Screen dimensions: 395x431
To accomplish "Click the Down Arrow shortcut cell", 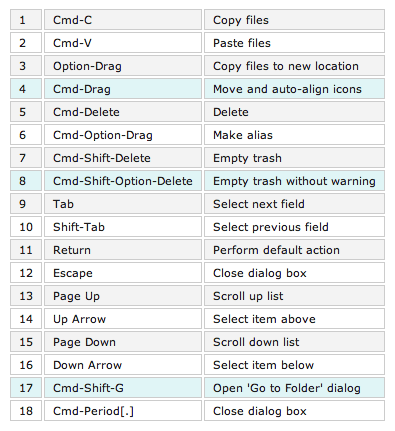I will [123, 365].
